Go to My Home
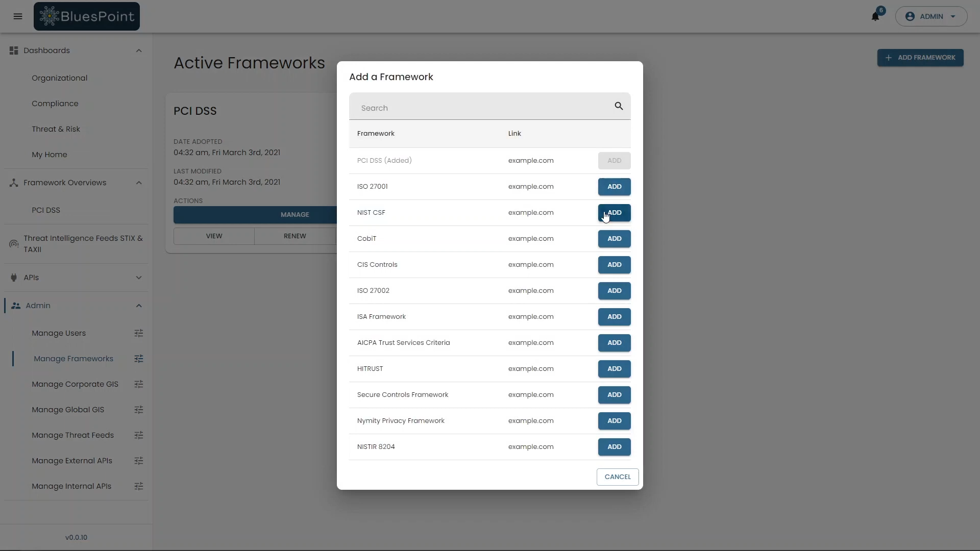The height and width of the screenshot is (551, 980). click(x=49, y=155)
